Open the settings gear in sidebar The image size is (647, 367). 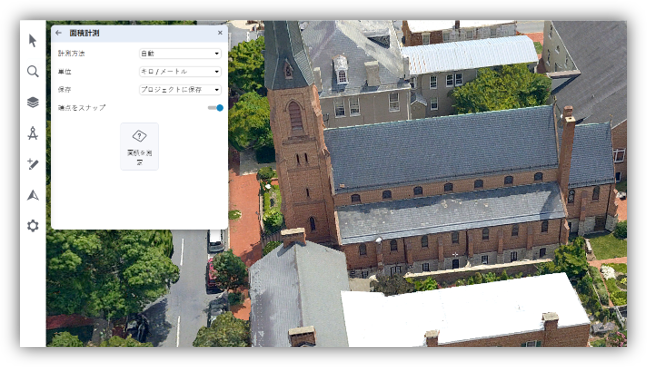[33, 226]
